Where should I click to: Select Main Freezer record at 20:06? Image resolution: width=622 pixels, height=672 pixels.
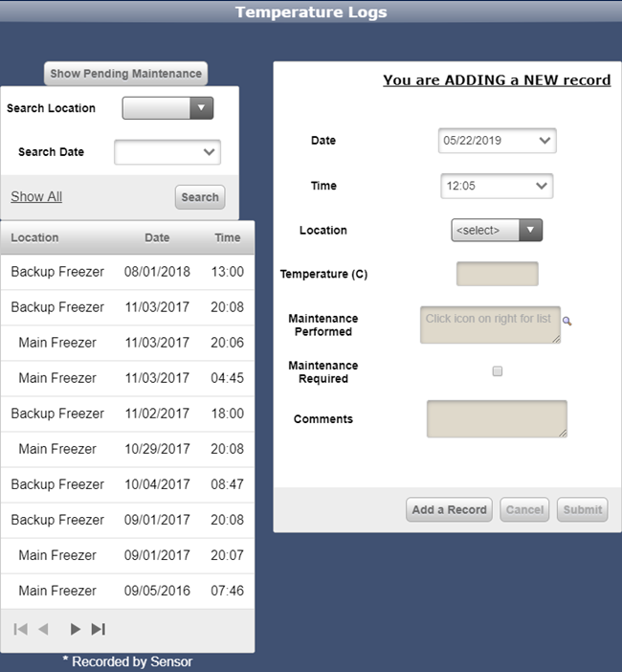point(127,343)
